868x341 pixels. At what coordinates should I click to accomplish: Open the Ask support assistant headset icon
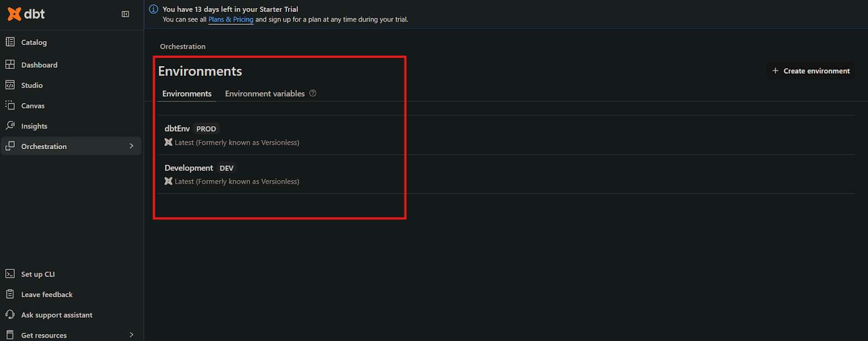(x=10, y=314)
